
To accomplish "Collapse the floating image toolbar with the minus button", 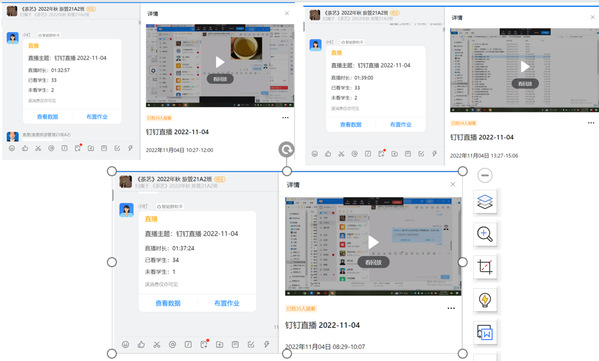I will coord(485,175).
